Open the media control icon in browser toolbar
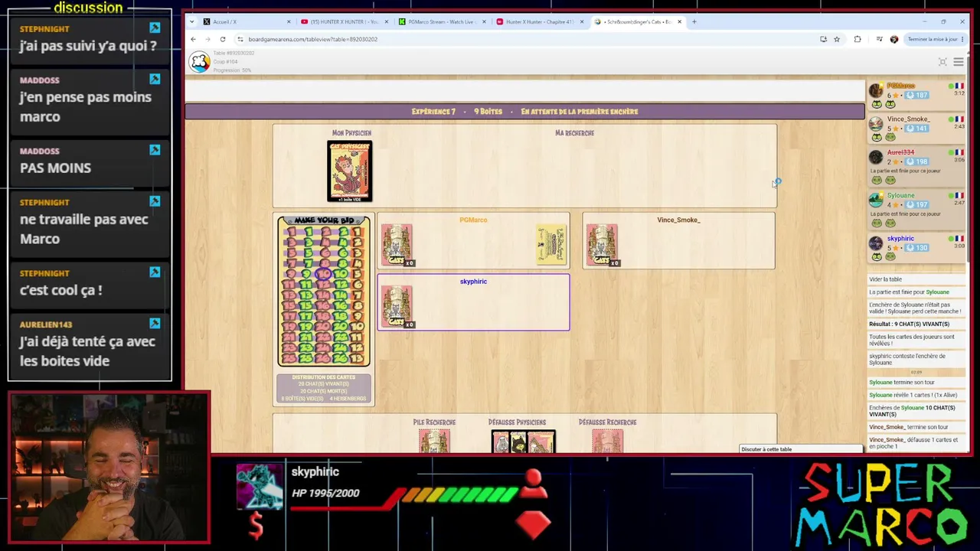 pyautogui.click(x=879, y=39)
